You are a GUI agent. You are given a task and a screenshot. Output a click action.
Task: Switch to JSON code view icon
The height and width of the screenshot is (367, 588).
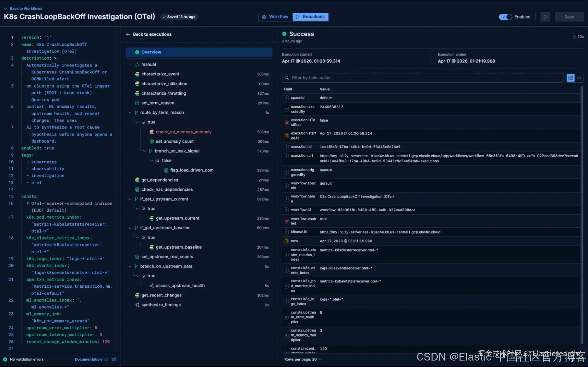pos(579,78)
